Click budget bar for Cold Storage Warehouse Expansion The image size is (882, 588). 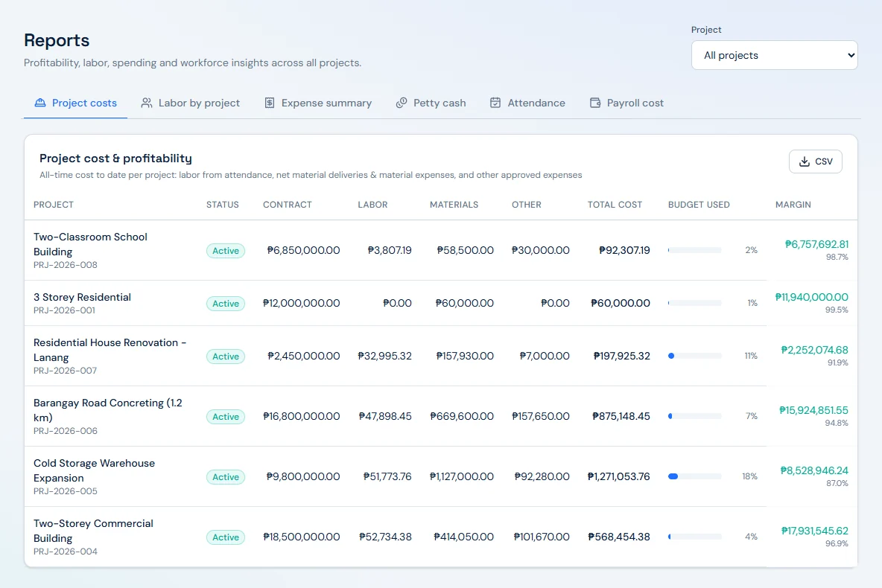point(695,476)
